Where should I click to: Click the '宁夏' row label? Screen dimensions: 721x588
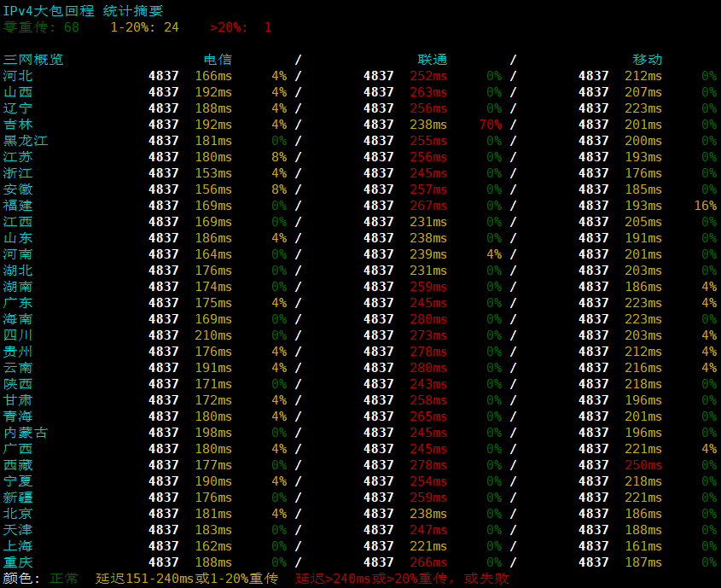[x=18, y=480]
